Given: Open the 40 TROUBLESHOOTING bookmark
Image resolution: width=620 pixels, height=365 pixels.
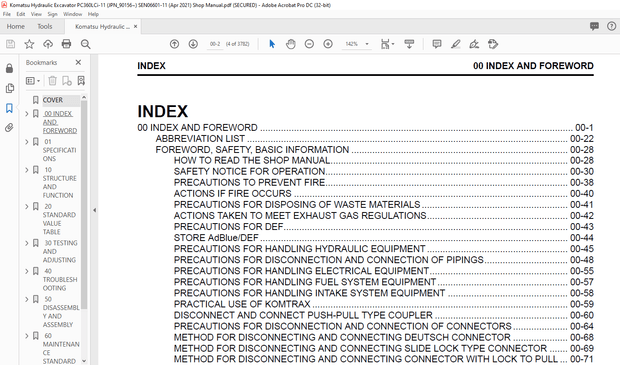Looking at the screenshot, I should (60, 280).
